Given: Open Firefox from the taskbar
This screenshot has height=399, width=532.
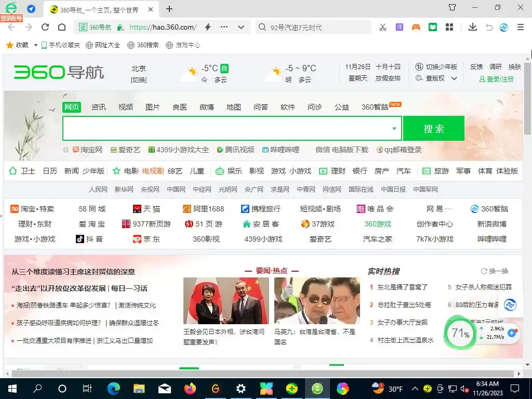Looking at the screenshot, I should pos(190,389).
